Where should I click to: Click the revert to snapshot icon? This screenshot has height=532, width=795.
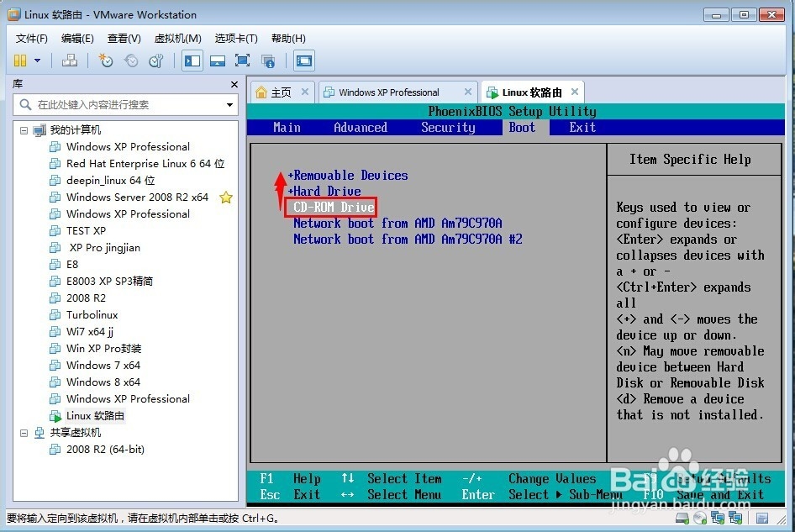pos(131,61)
